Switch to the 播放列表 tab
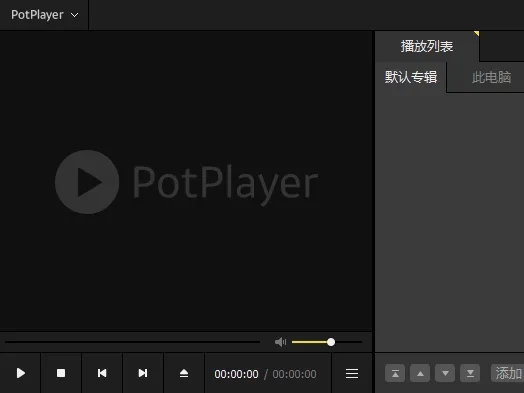The width and height of the screenshot is (524, 393). point(427,46)
